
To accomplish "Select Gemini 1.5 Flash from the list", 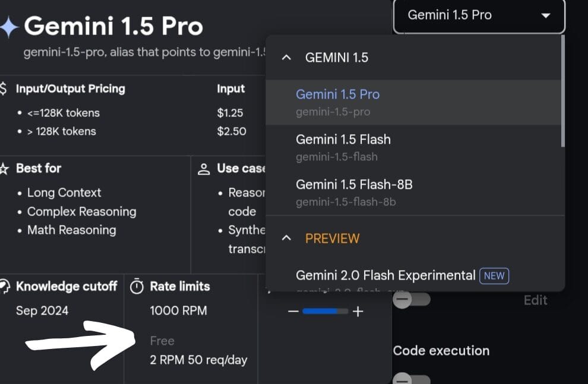I will point(343,146).
